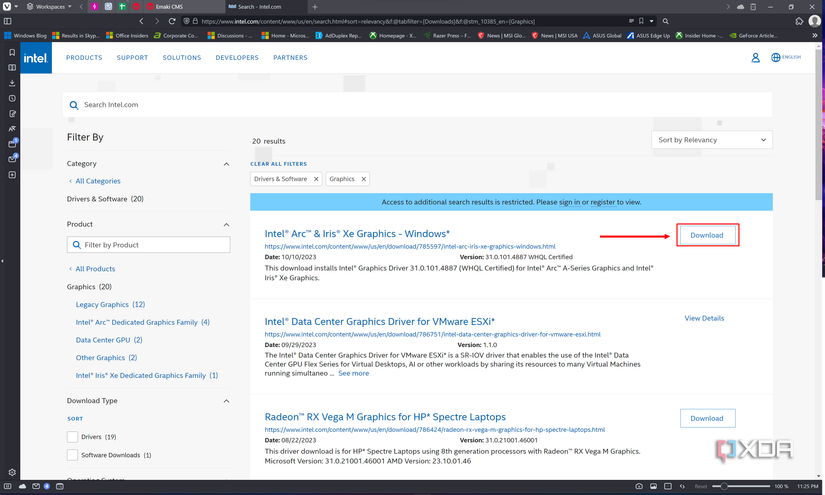Open the Translate panel in sidebar
825x495 pixels.
click(x=12, y=128)
